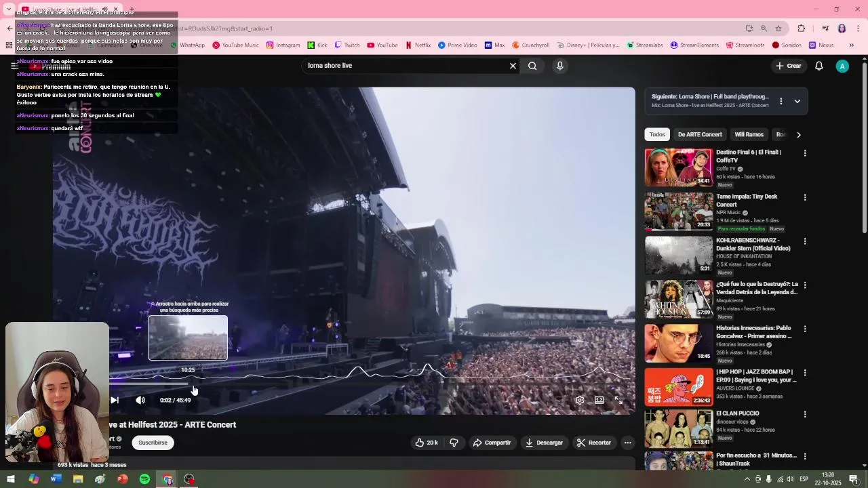Open options for Tame Impala Tiny Desk

click(805, 197)
